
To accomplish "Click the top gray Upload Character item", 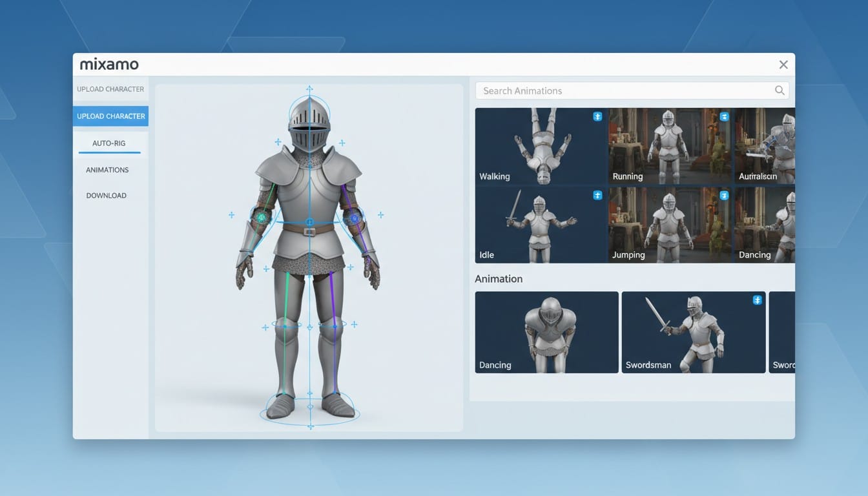I will point(110,89).
